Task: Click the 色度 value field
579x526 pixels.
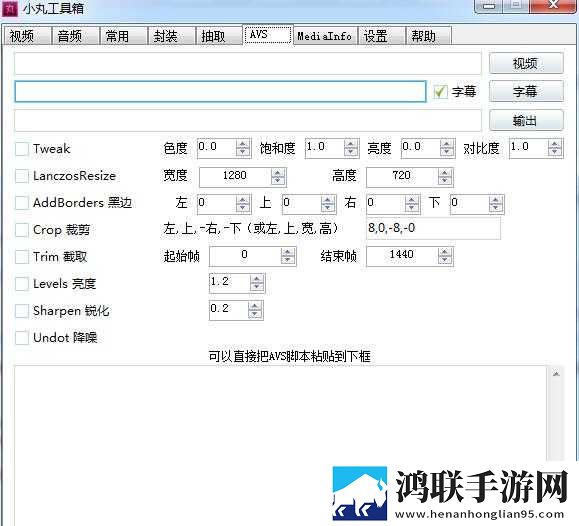Action: tap(216, 148)
